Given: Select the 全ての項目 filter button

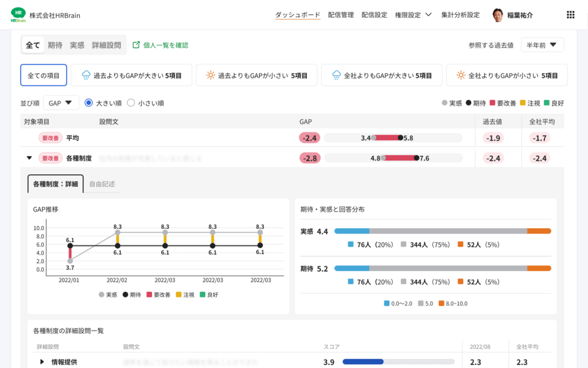Looking at the screenshot, I should [x=43, y=75].
